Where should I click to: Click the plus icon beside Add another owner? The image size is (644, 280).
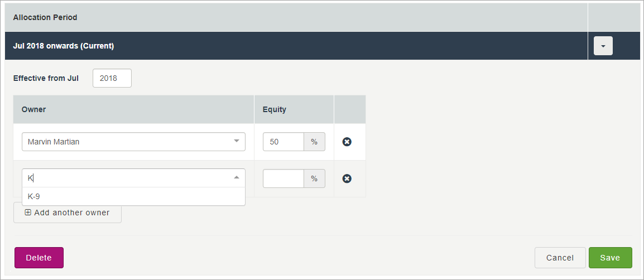point(28,213)
